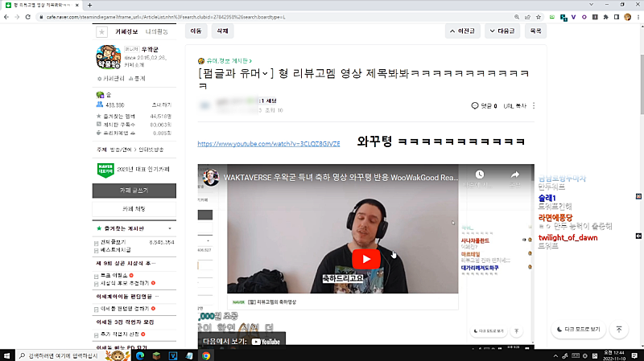The image size is (644, 361).
Task: Click the 카페 글쓰기 write button
Action: (134, 191)
